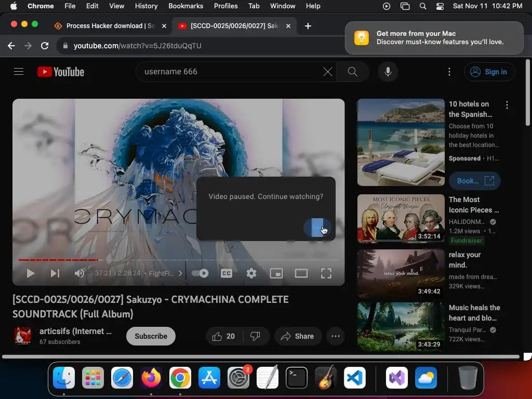Launch Visual Studio Code from the Dock

pyautogui.click(x=355, y=378)
